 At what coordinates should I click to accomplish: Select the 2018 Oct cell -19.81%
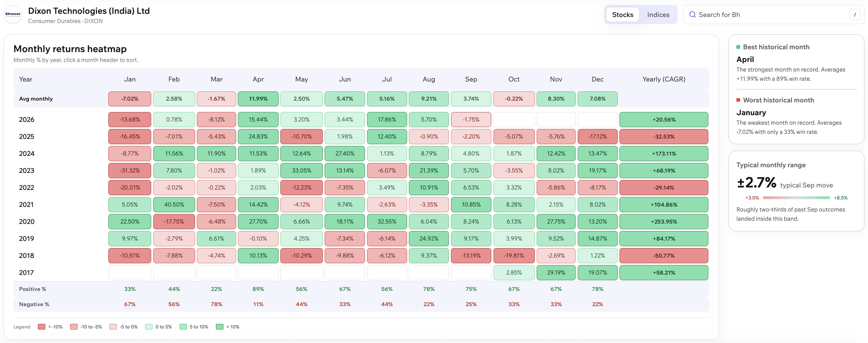pos(514,255)
